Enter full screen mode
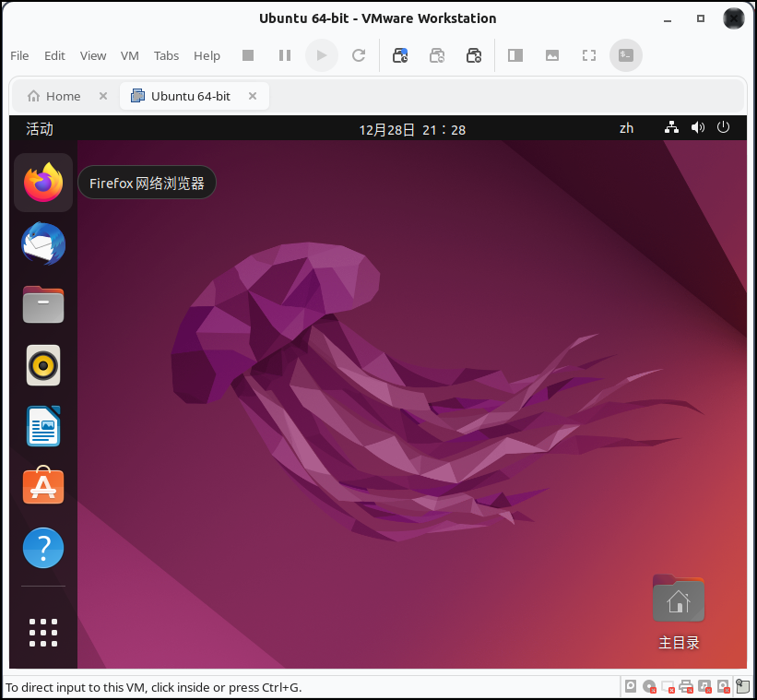 [x=589, y=55]
